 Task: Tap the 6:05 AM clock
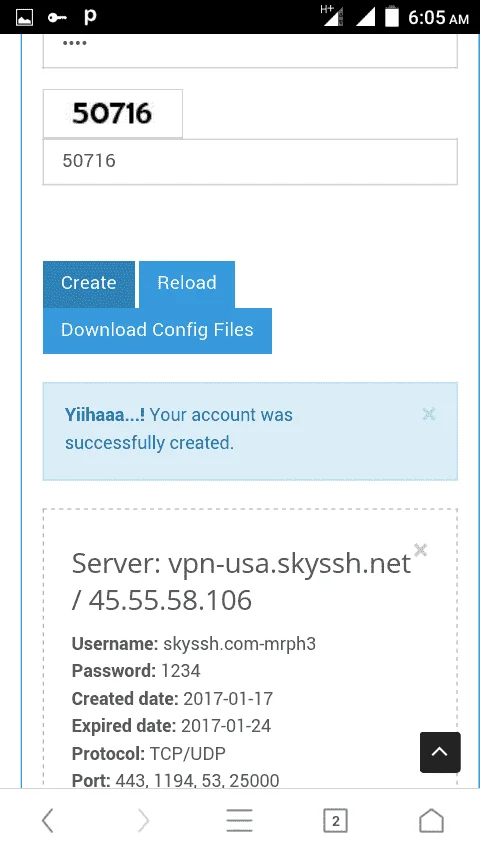[438, 18]
